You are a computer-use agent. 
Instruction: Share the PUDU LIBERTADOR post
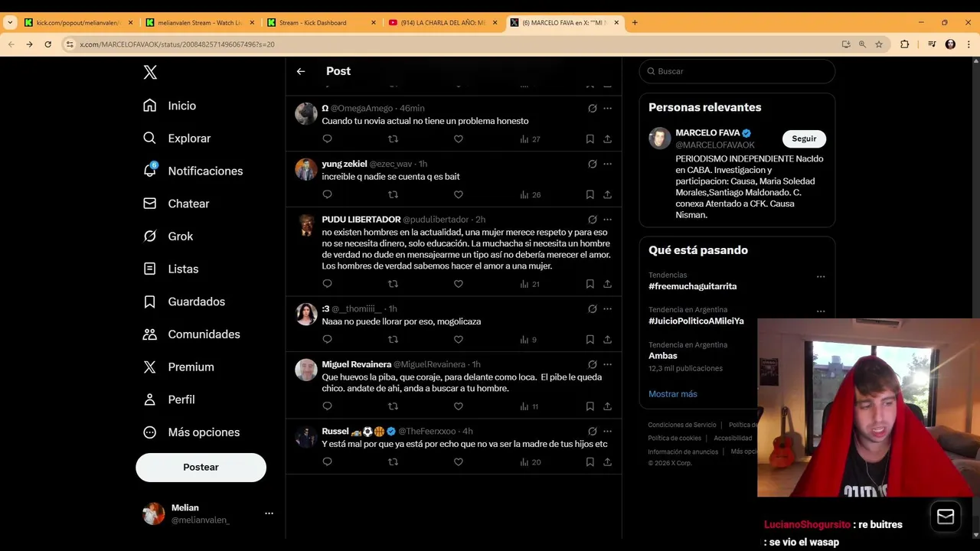[x=607, y=284]
